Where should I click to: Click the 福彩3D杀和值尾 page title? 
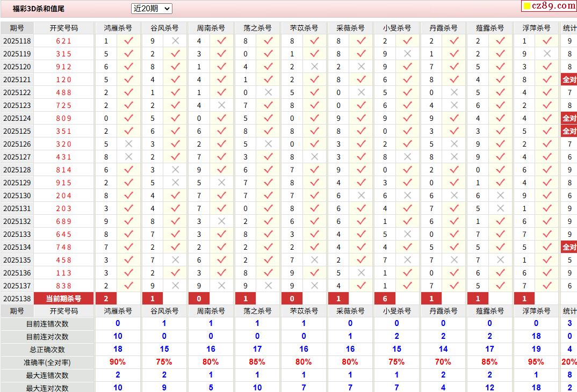[x=38, y=9]
